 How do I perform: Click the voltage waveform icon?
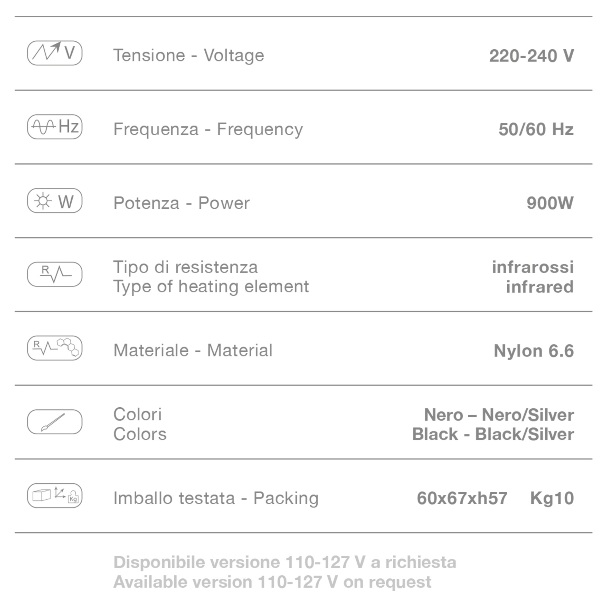(x=54, y=54)
